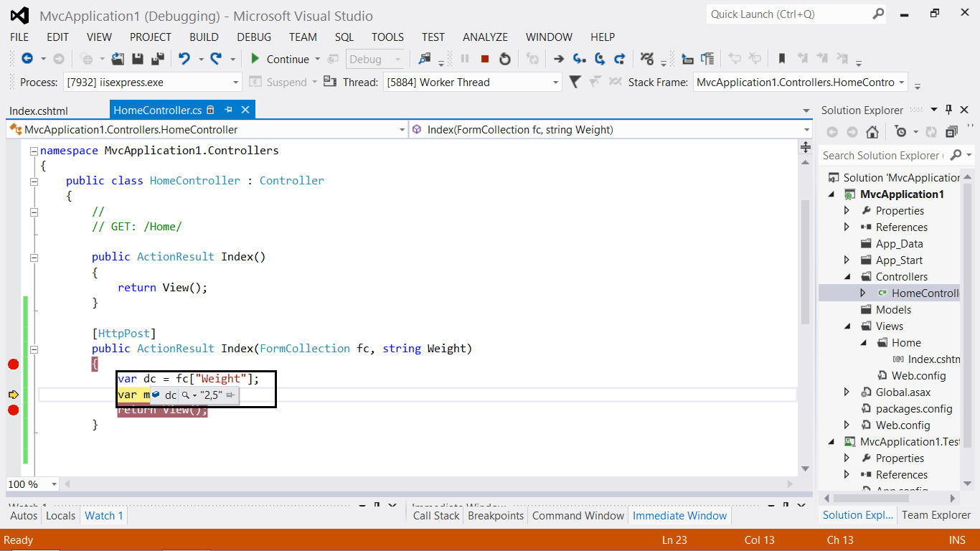Open the Thread Worker Thread dropdown
980x551 pixels.
[556, 83]
